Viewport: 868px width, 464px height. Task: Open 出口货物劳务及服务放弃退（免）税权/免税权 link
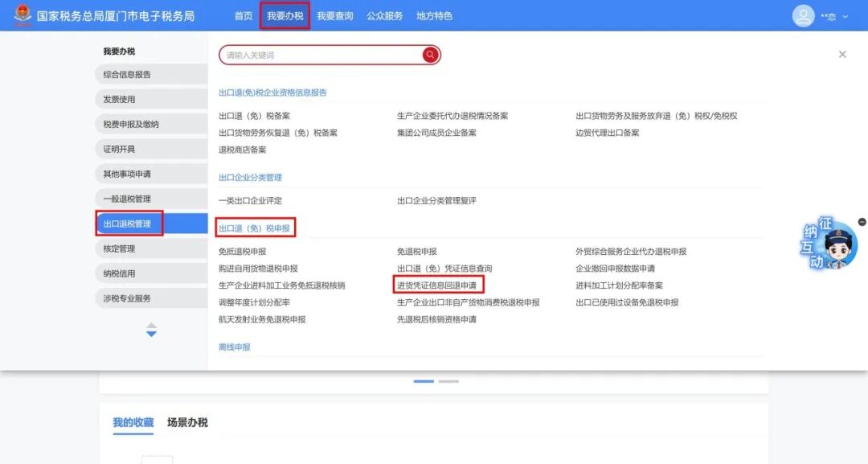(x=656, y=116)
